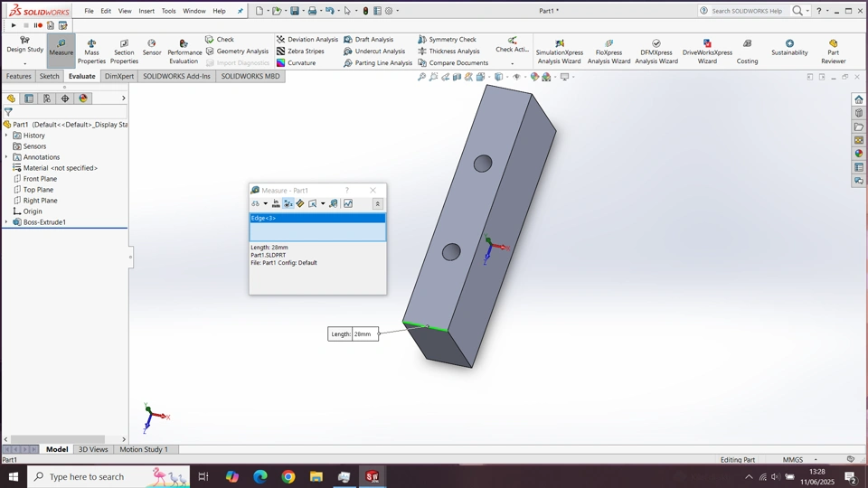Open the MMGS unit system dropdown
The image size is (868, 488).
click(816, 460)
